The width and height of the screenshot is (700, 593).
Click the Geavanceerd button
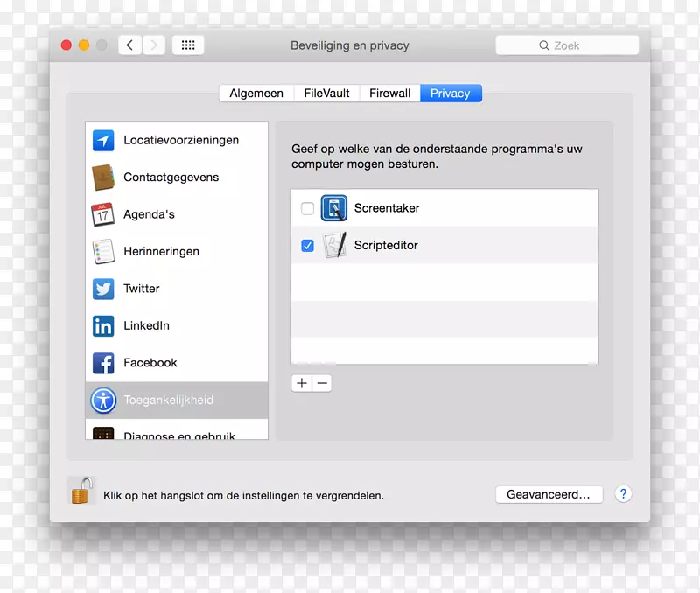coord(549,493)
